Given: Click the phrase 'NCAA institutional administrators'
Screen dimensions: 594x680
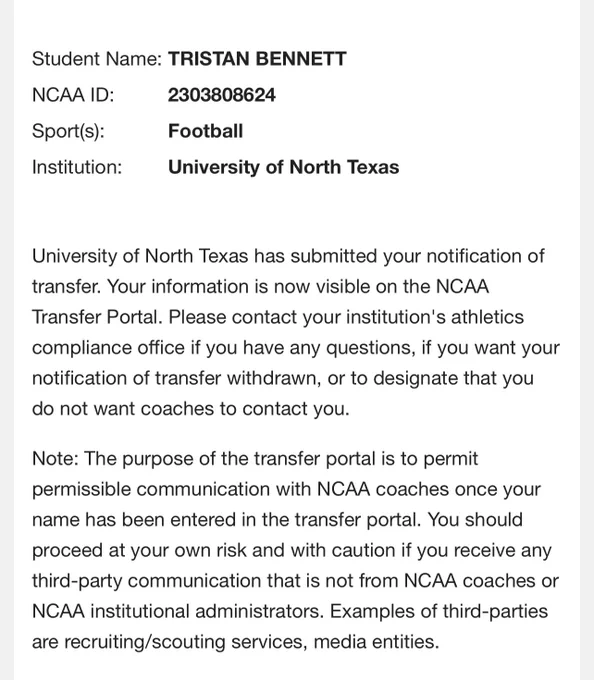Looking at the screenshot, I should coord(178,611).
